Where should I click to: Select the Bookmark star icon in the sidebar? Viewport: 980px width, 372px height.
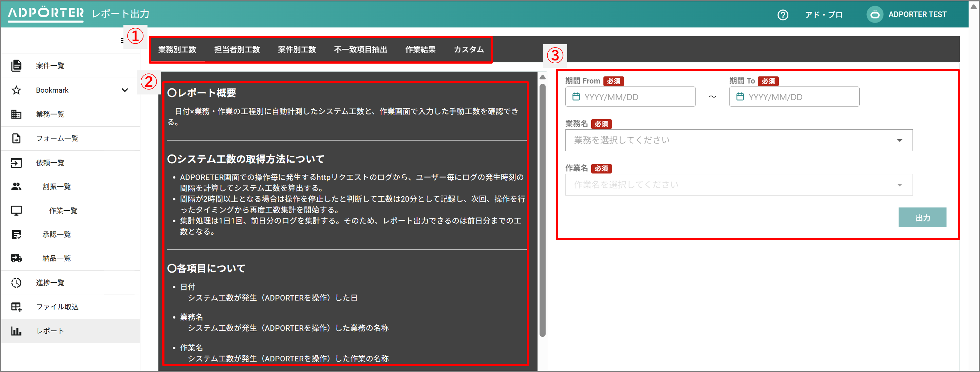click(x=16, y=90)
